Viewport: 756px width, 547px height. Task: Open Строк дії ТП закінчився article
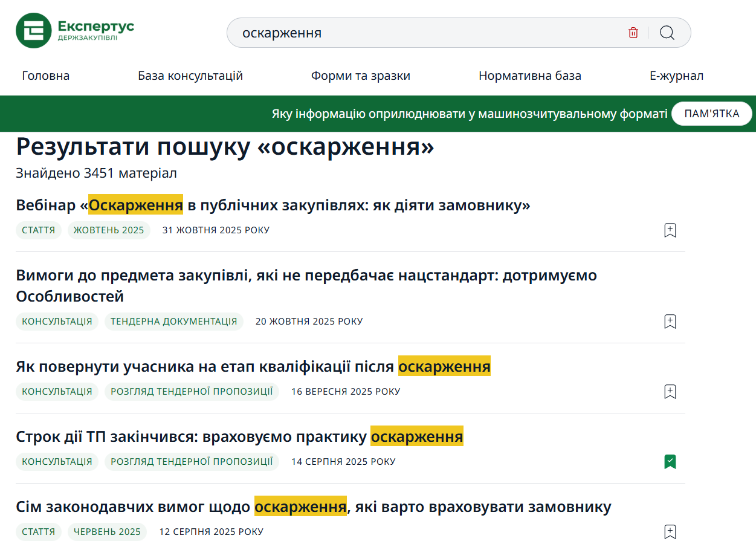(x=239, y=437)
